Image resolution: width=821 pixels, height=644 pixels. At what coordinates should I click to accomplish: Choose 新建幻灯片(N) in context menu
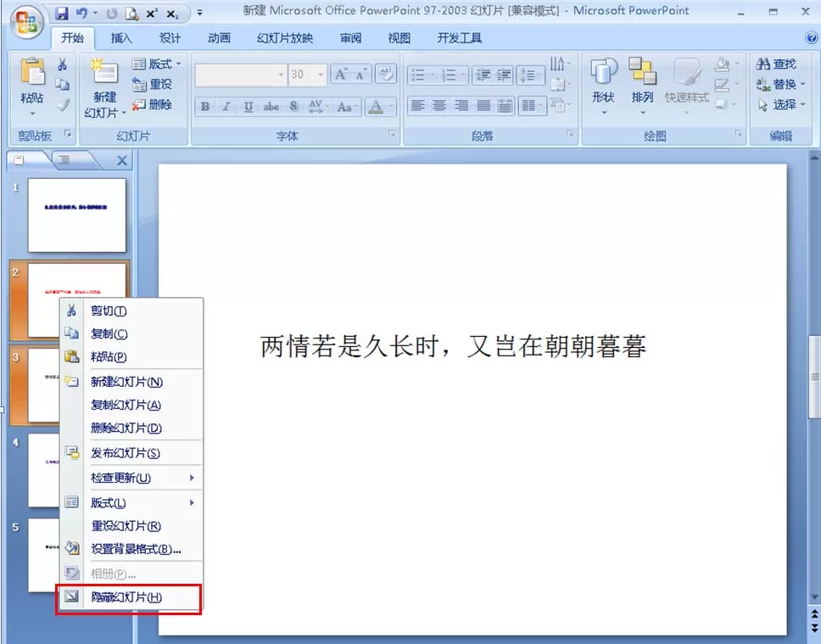coord(131,382)
